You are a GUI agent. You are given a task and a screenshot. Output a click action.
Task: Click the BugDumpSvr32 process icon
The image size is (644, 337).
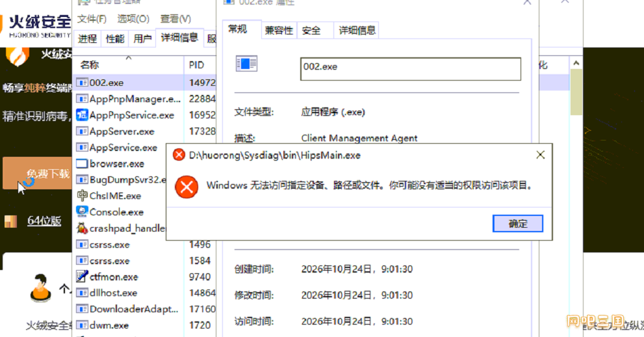82,180
